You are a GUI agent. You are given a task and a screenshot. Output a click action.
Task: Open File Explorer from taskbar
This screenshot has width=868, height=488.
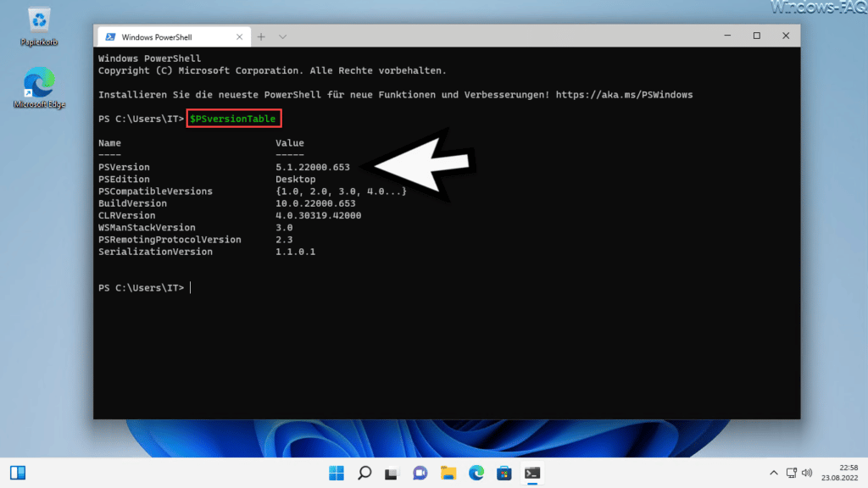(x=448, y=473)
